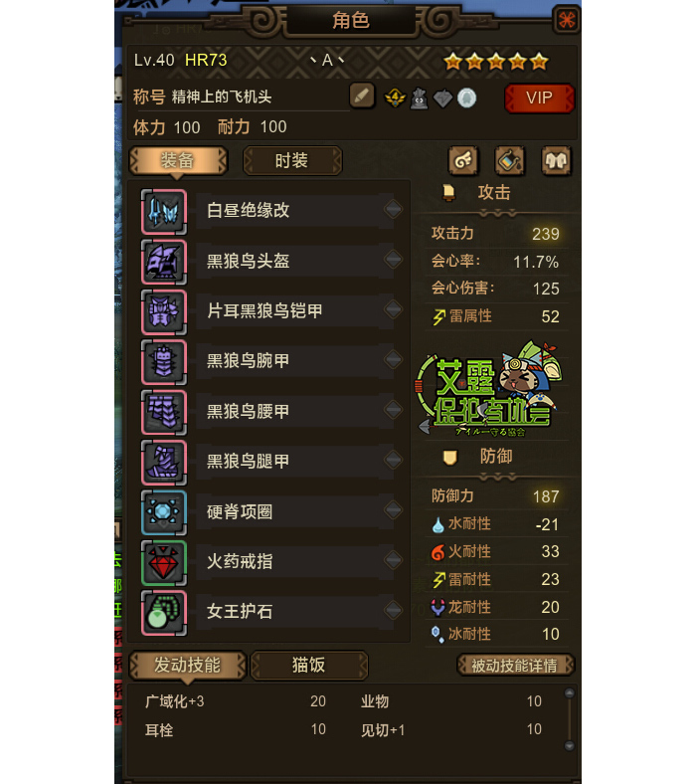Click the pencil edit-title icon
Viewport: 696px width, 784px height.
(362, 96)
